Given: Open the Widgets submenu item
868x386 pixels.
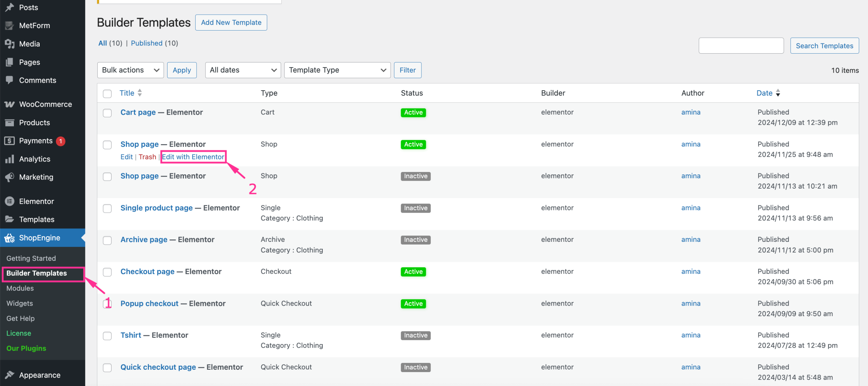Looking at the screenshot, I should tap(20, 303).
